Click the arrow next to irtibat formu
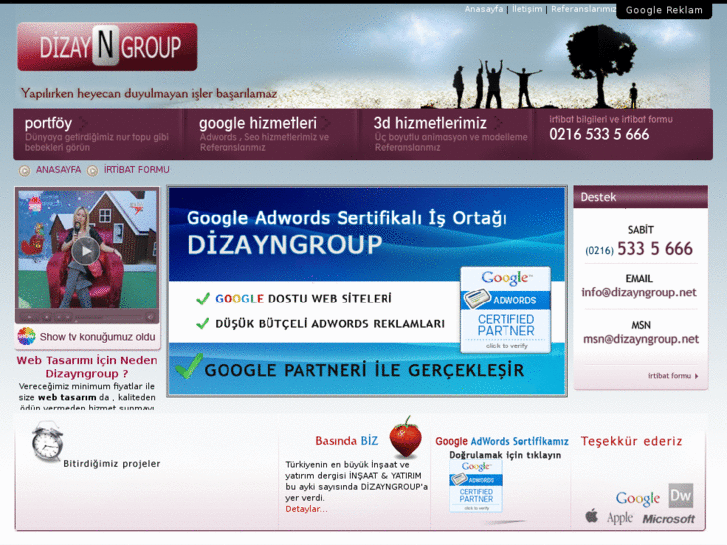Screen dimensions: 727x545 pyautogui.click(x=696, y=376)
